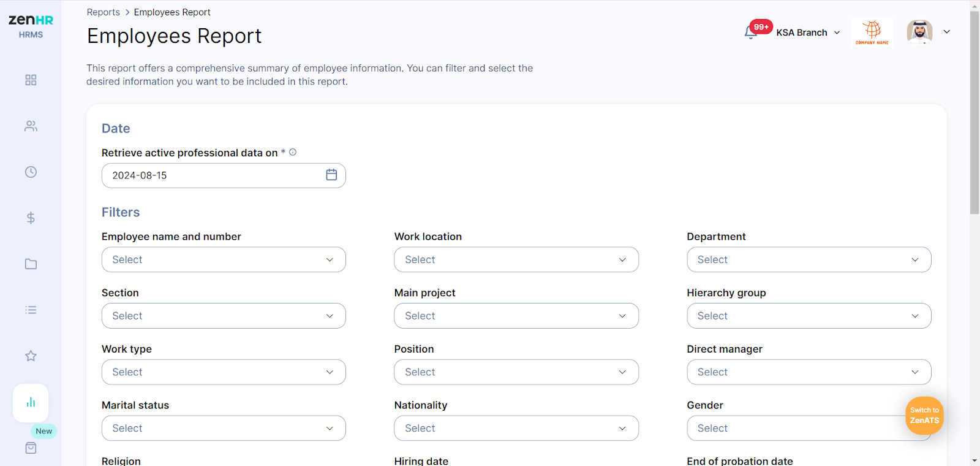Click Switch to ZenATS button
Image resolution: width=980 pixels, height=466 pixels.
tap(924, 416)
